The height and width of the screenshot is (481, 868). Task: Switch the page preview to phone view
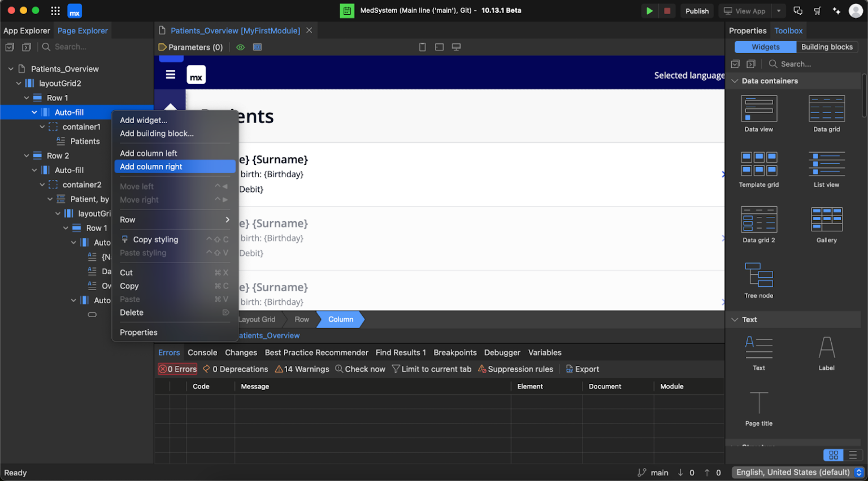[x=422, y=47]
